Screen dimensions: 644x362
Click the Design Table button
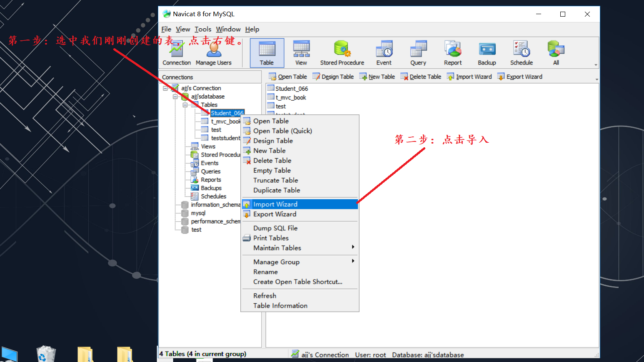(333, 77)
